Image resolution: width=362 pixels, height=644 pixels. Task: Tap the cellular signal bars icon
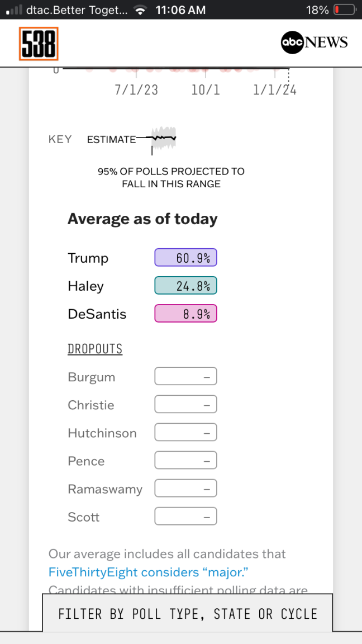tap(13, 10)
